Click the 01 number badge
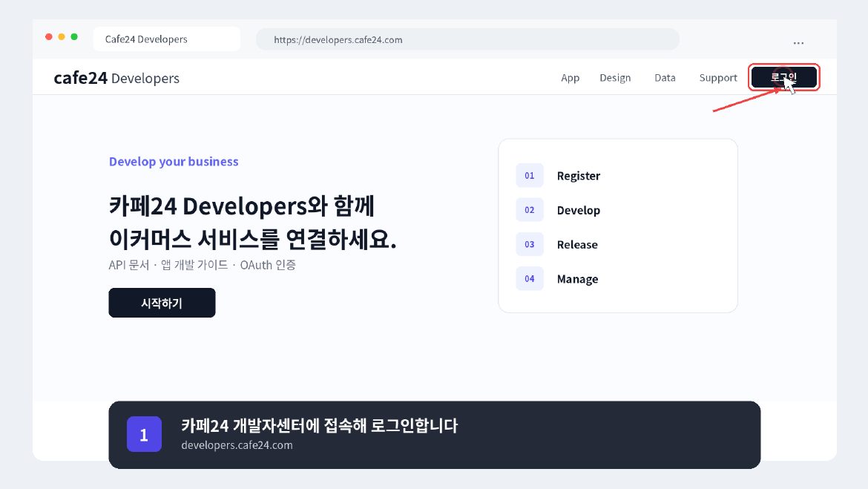 coord(530,176)
